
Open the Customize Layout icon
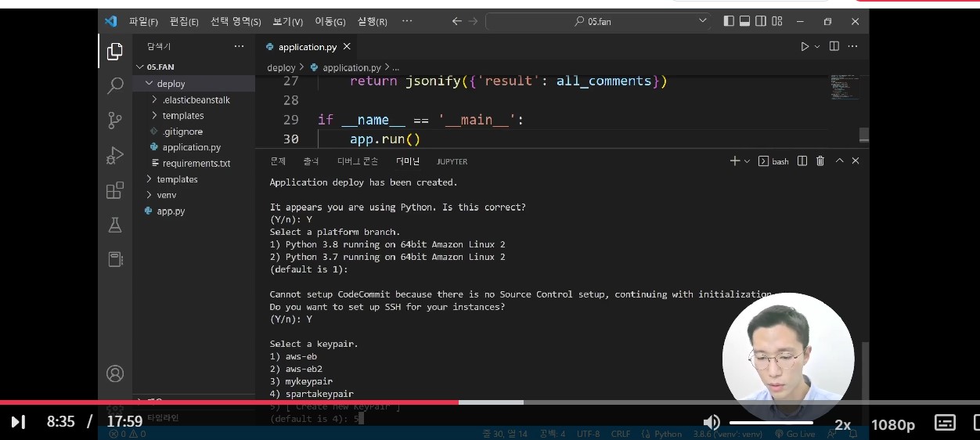[x=777, y=21]
